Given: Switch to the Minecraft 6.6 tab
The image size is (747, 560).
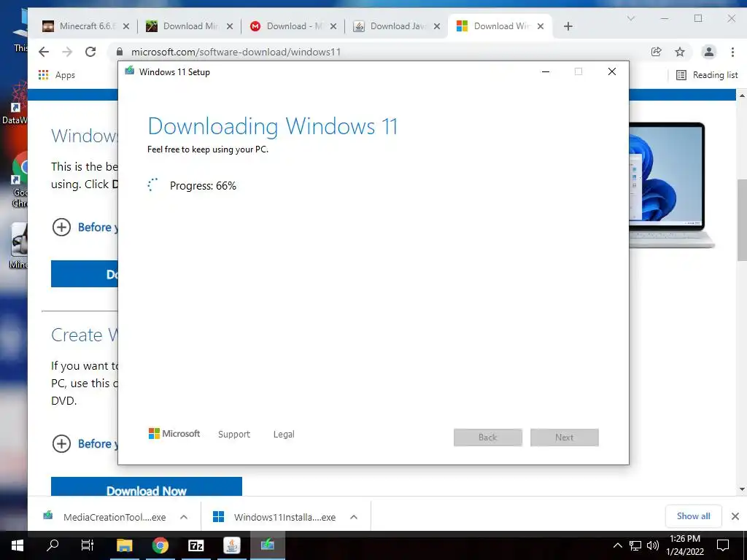Looking at the screenshot, I should [x=86, y=26].
